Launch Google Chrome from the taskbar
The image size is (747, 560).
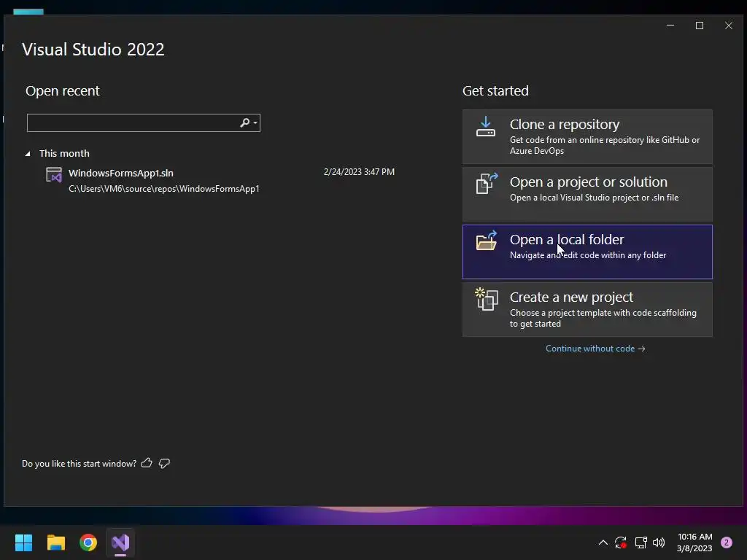click(88, 542)
